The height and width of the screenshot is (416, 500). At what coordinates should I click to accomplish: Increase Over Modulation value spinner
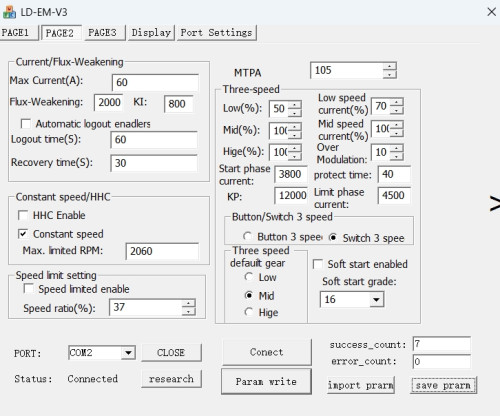(x=397, y=148)
